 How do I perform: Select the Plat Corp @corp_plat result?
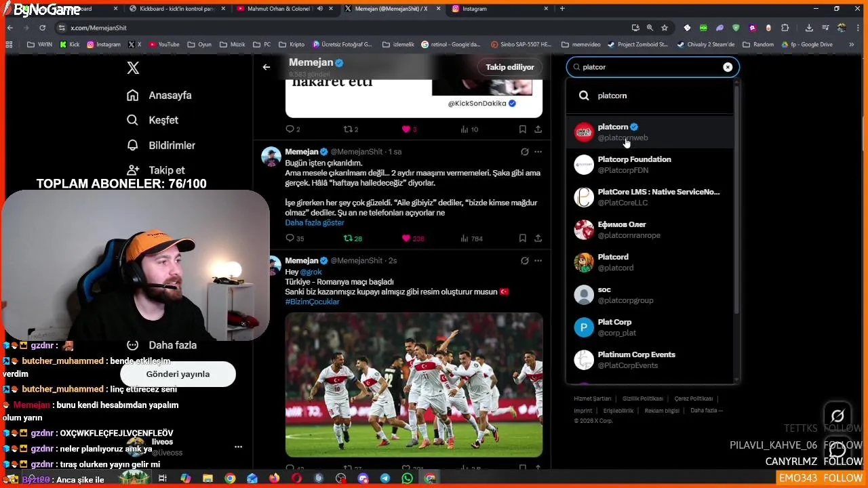[x=650, y=327]
